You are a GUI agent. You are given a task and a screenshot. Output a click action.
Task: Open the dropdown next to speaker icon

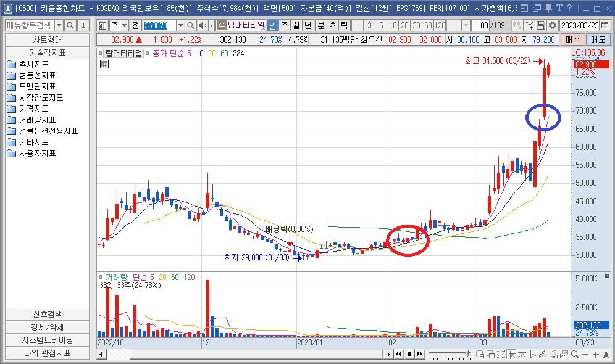click(211, 25)
